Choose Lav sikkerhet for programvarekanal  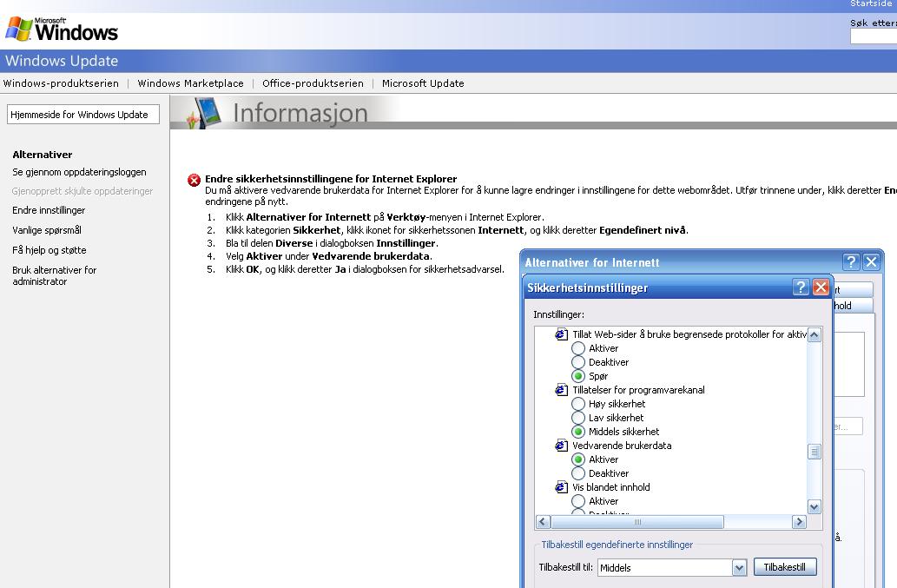[578, 418]
